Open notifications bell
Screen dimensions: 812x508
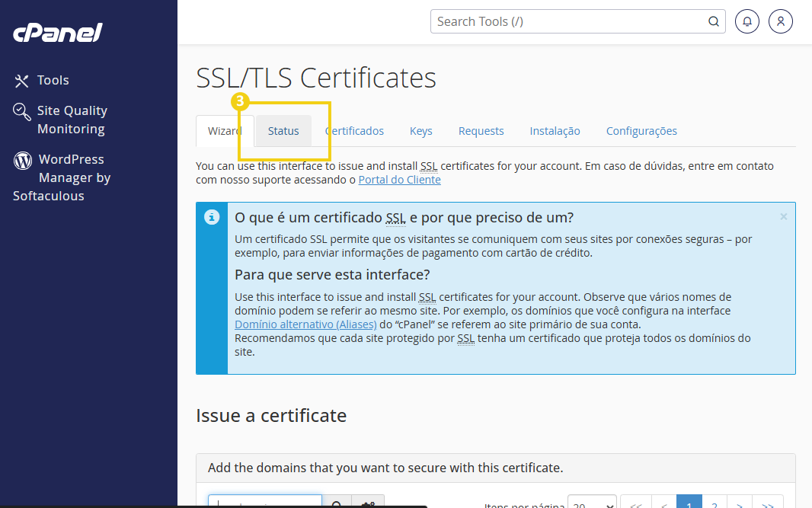[x=746, y=21]
